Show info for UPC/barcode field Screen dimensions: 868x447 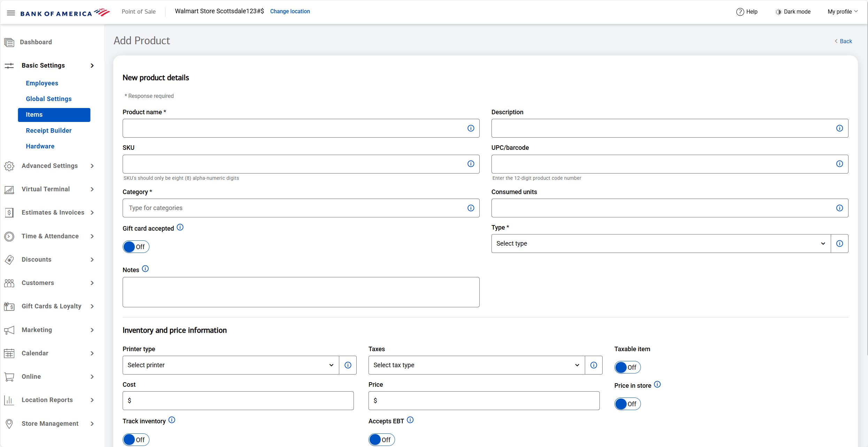click(x=840, y=164)
